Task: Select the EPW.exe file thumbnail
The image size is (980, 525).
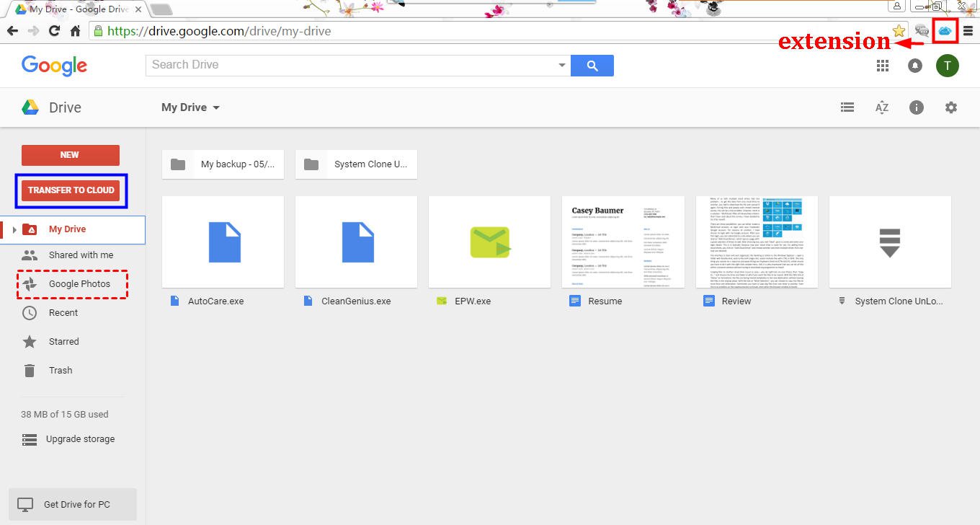Action: [x=490, y=242]
